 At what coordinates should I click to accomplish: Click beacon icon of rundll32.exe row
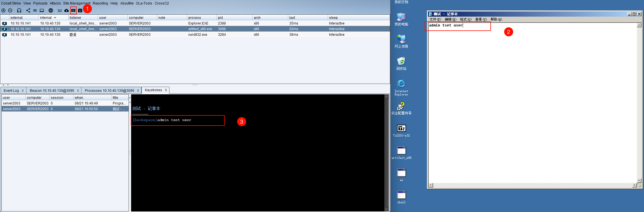[x=5, y=35]
